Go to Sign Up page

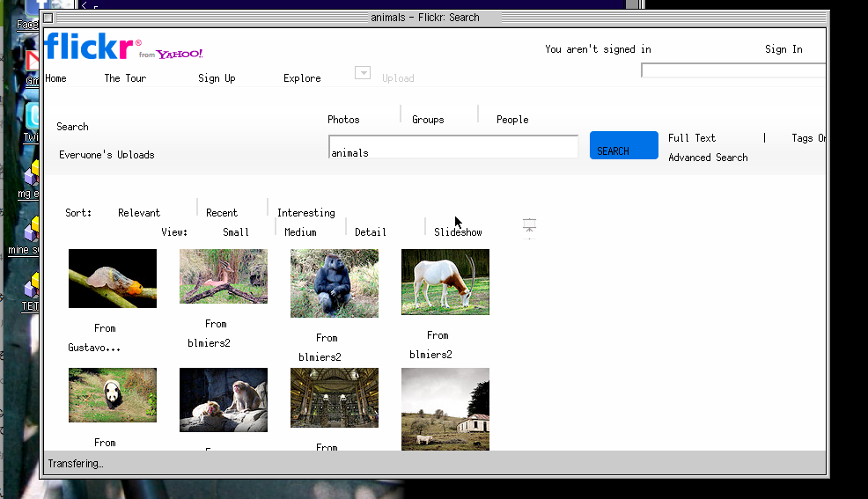217,78
